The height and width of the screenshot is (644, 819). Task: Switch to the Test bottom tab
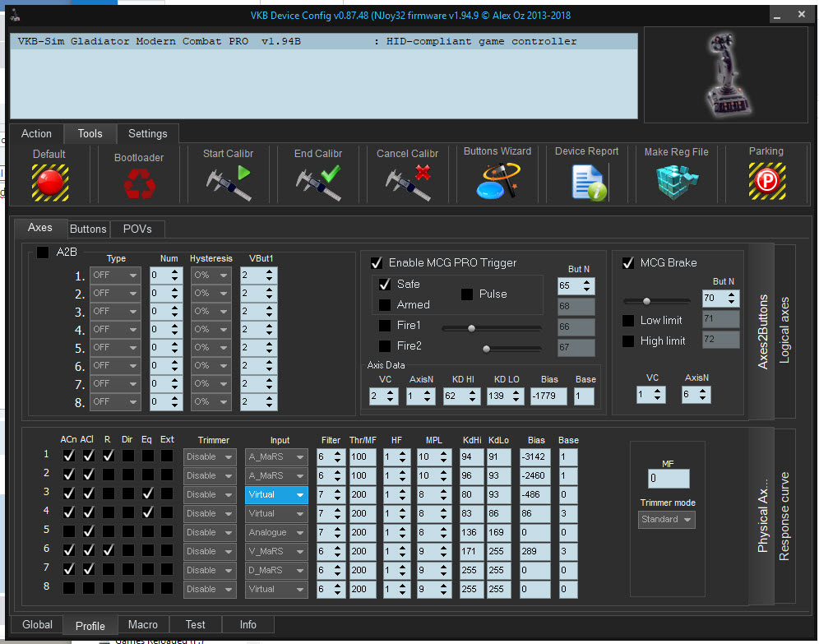196,625
